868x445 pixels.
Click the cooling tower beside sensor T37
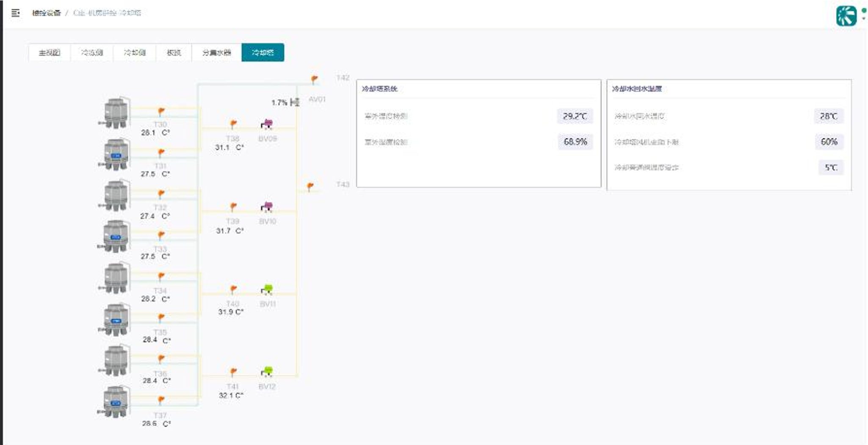(x=115, y=402)
